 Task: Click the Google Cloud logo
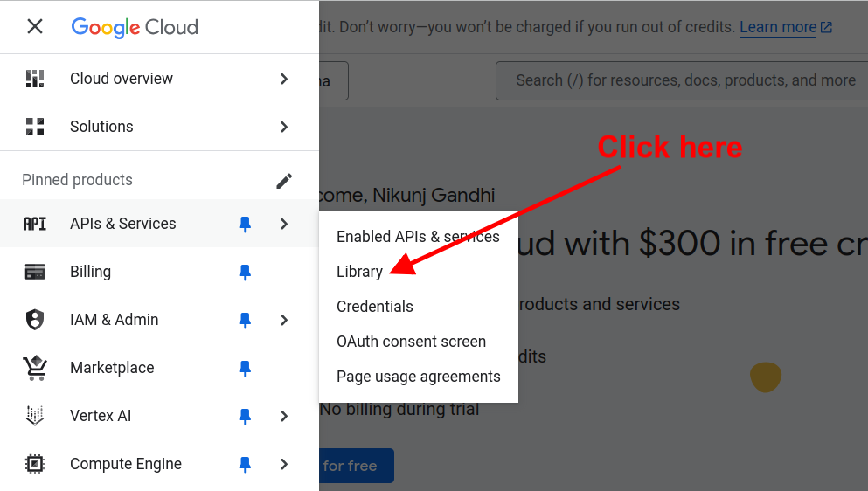(x=135, y=27)
